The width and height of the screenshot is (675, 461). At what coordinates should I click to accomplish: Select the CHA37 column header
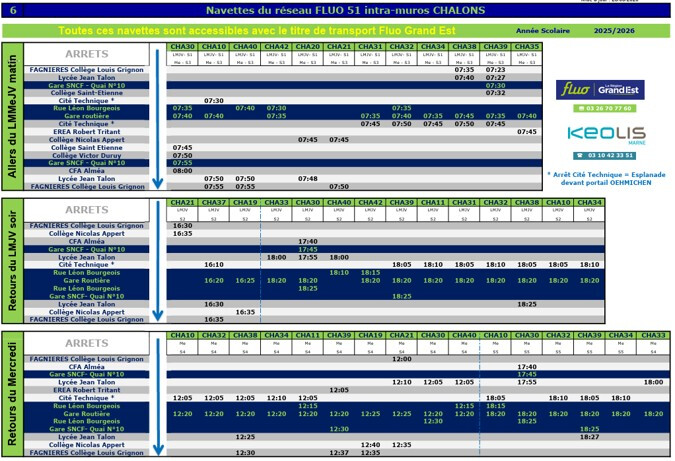click(x=214, y=202)
